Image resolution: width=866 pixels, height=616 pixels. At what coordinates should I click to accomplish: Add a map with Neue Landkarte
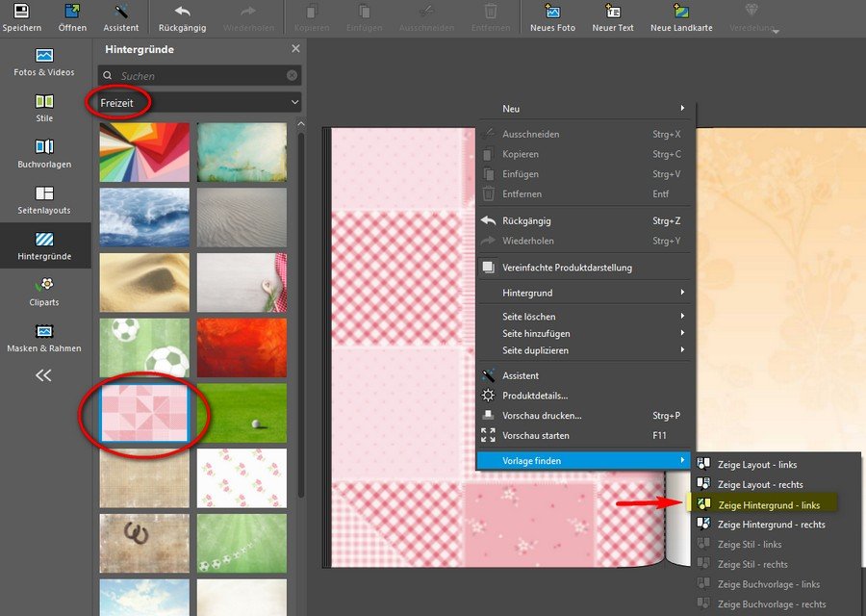tap(681, 13)
